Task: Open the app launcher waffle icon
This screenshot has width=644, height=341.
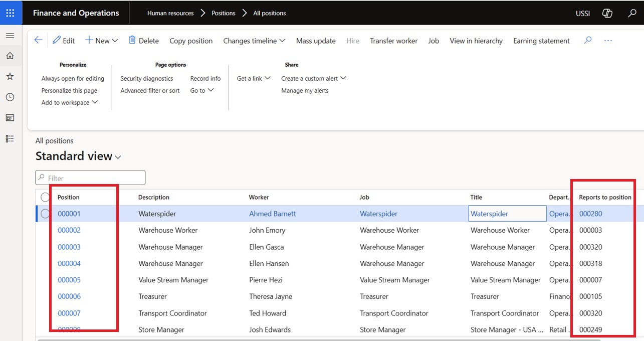Action: [11, 13]
